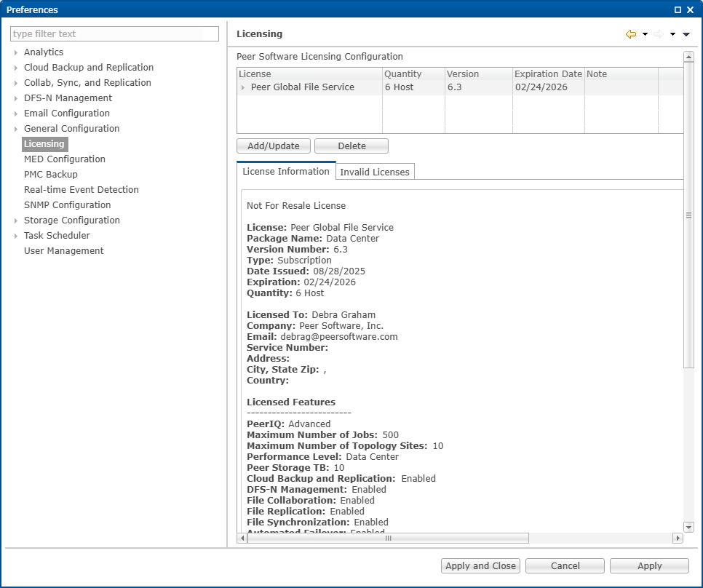Click the back navigation arrow icon
Viewport: 703px width, 588px height.
(631, 34)
